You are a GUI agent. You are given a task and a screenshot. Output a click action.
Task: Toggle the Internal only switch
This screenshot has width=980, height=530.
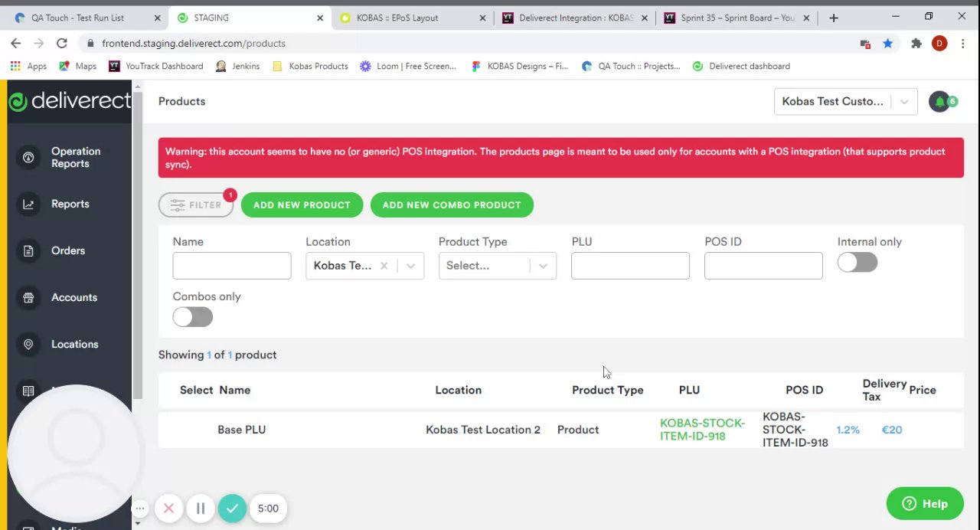pyautogui.click(x=857, y=263)
